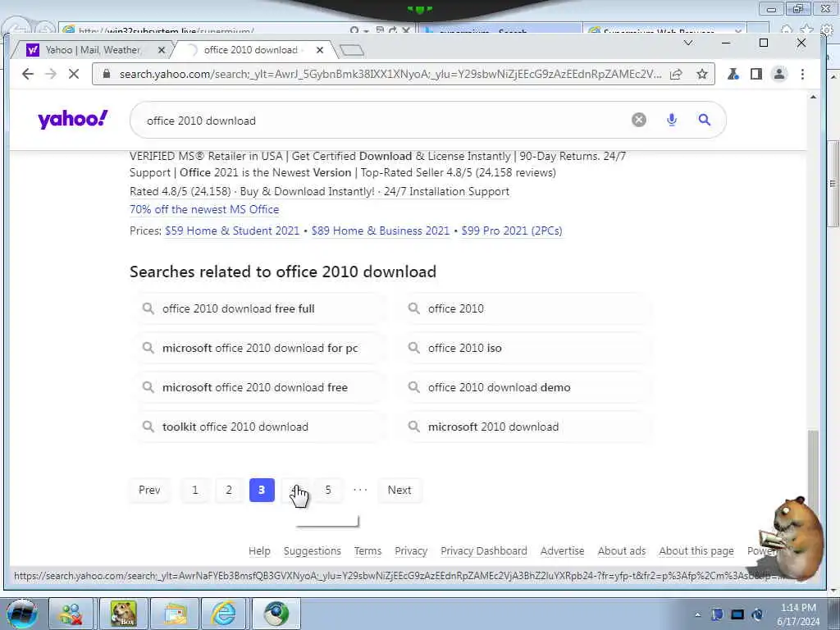Focus the browser address bar
The height and width of the screenshot is (630, 840).
390,74
